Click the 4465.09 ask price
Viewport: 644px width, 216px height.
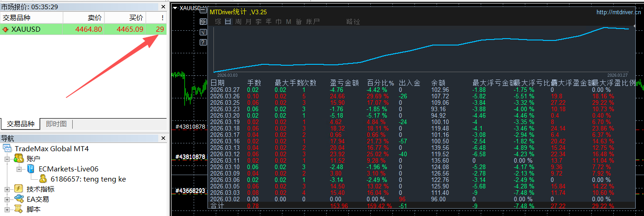point(130,29)
